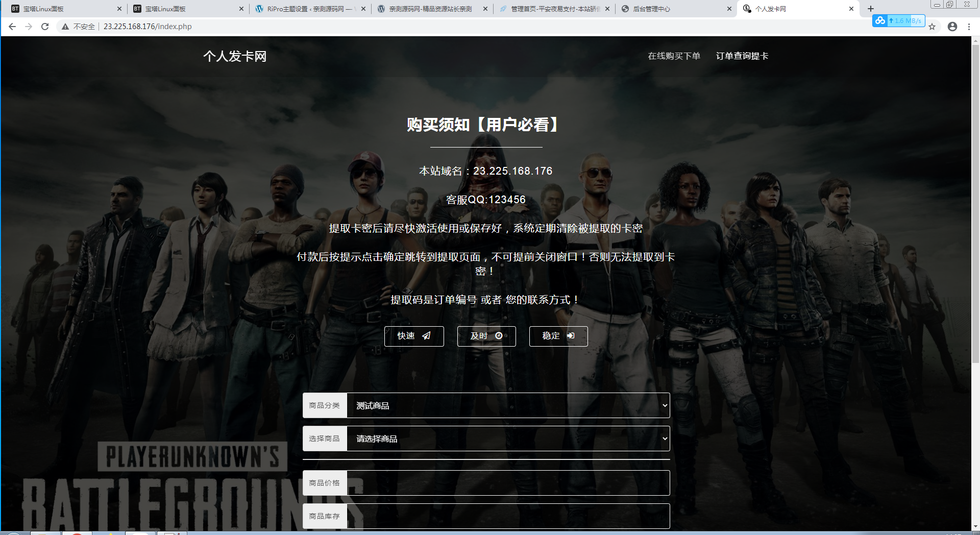The height and width of the screenshot is (535, 980).
Task: Click the clock icon on 及时
Action: tap(499, 336)
